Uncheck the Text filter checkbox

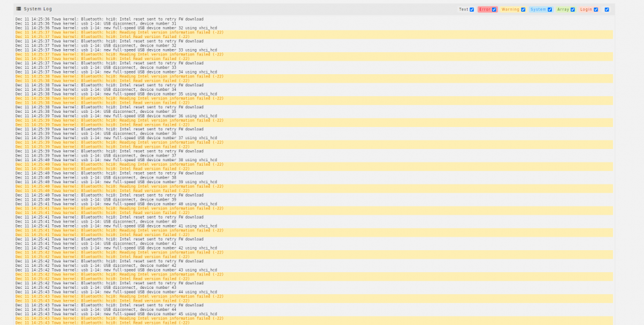click(471, 10)
